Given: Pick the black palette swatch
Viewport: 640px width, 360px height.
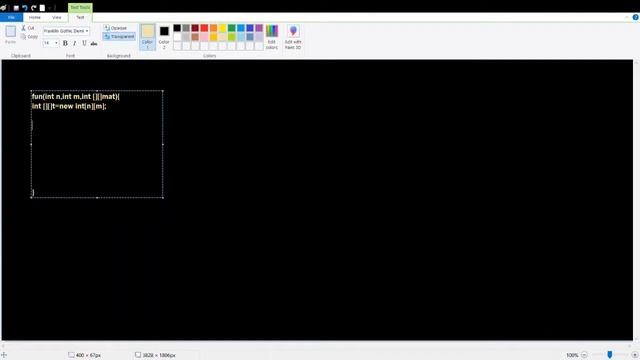Looking at the screenshot, I should pyautogui.click(x=177, y=28).
